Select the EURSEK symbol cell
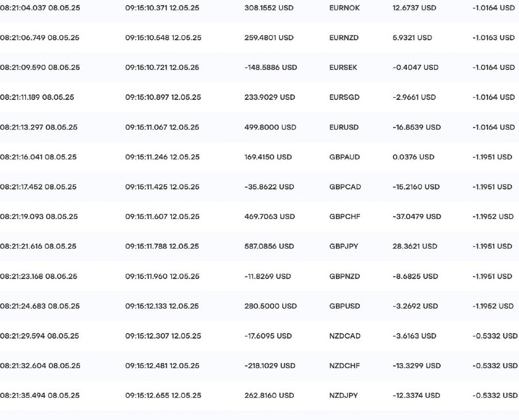 (343, 67)
